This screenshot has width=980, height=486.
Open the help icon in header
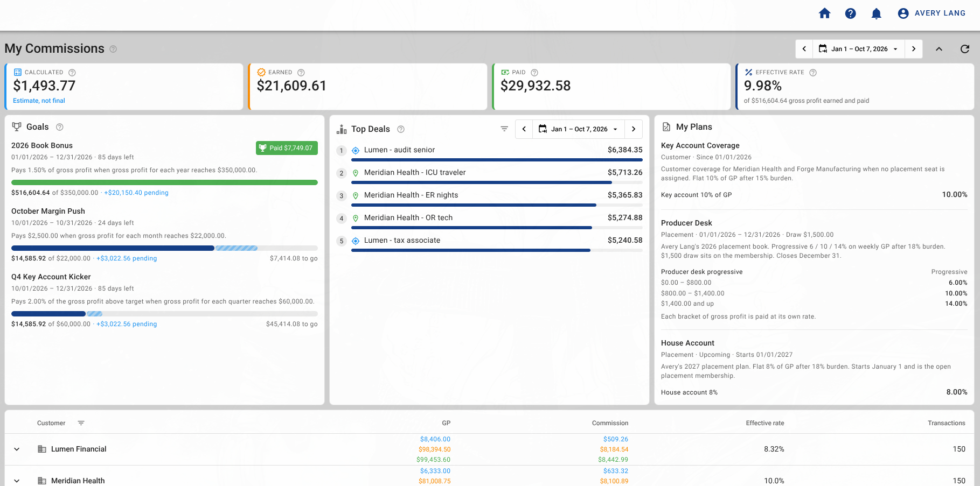click(850, 13)
